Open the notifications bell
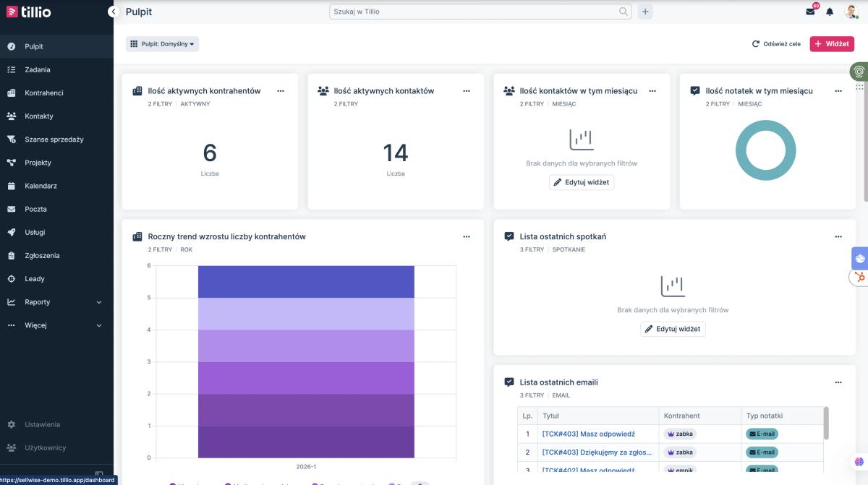868x485 pixels. (x=830, y=12)
